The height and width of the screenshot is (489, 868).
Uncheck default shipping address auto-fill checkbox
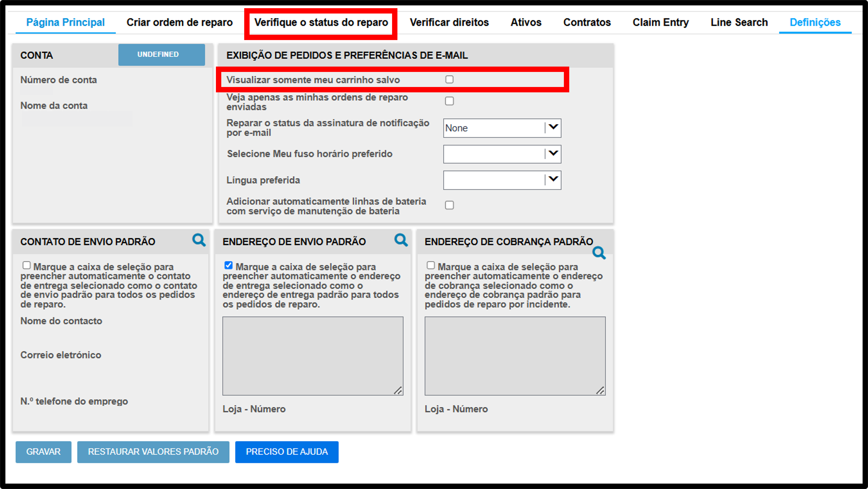tap(228, 265)
